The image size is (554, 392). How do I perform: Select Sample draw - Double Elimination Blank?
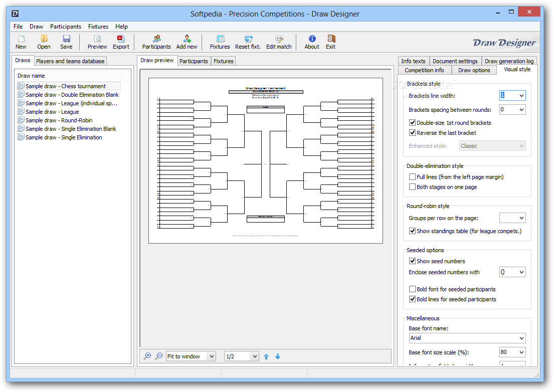tap(68, 95)
